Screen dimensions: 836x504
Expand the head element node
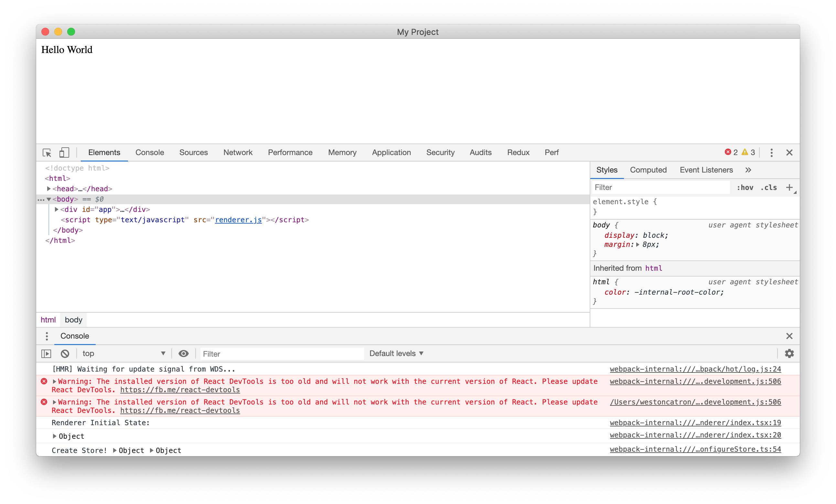coord(49,189)
